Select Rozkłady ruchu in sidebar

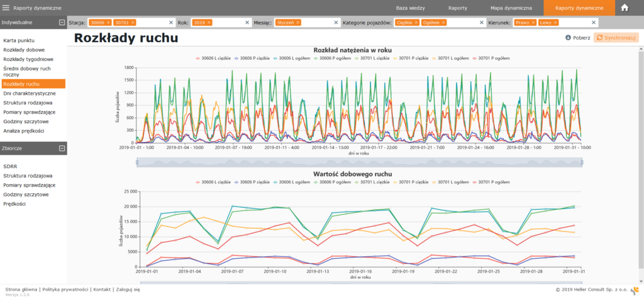[33, 84]
